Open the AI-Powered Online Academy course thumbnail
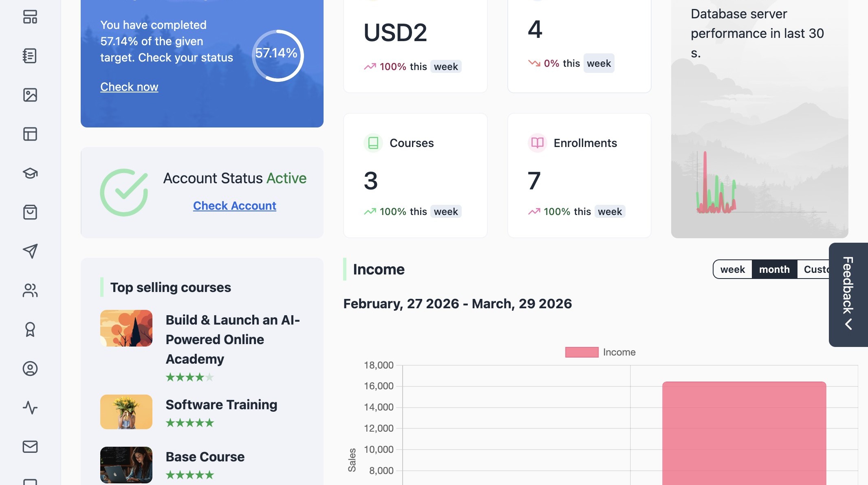This screenshot has height=485, width=868. click(x=126, y=328)
